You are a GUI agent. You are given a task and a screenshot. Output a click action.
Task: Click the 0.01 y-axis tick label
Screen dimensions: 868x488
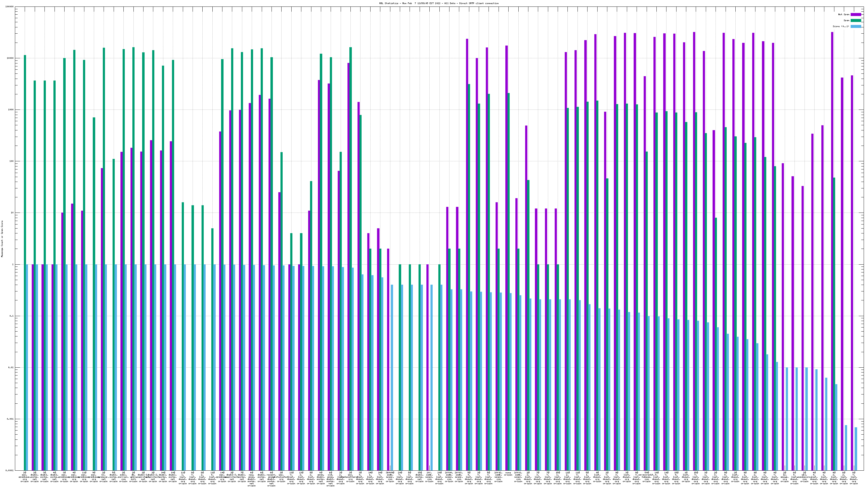tap(11, 367)
